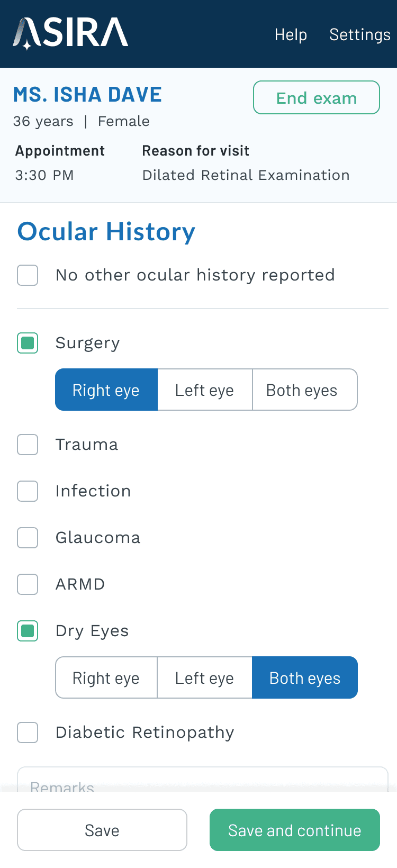Click the End exam button
The image size is (397, 868).
tap(317, 98)
